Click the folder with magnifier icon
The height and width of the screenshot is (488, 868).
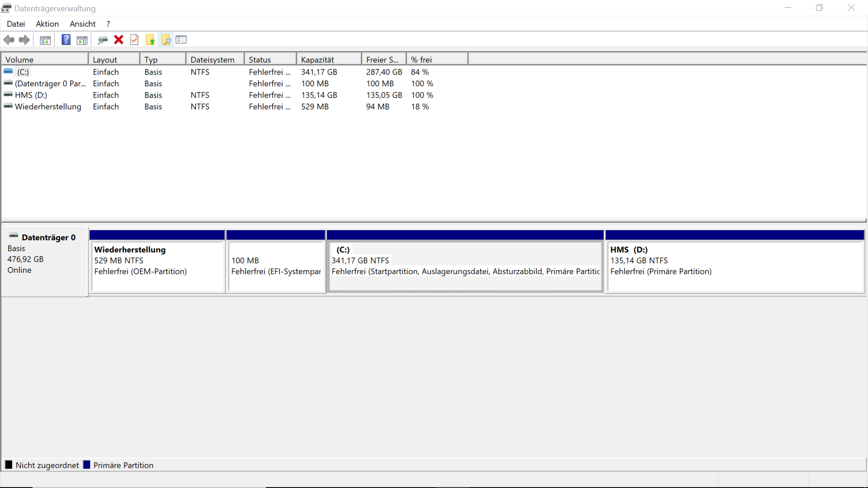pyautogui.click(x=166, y=40)
